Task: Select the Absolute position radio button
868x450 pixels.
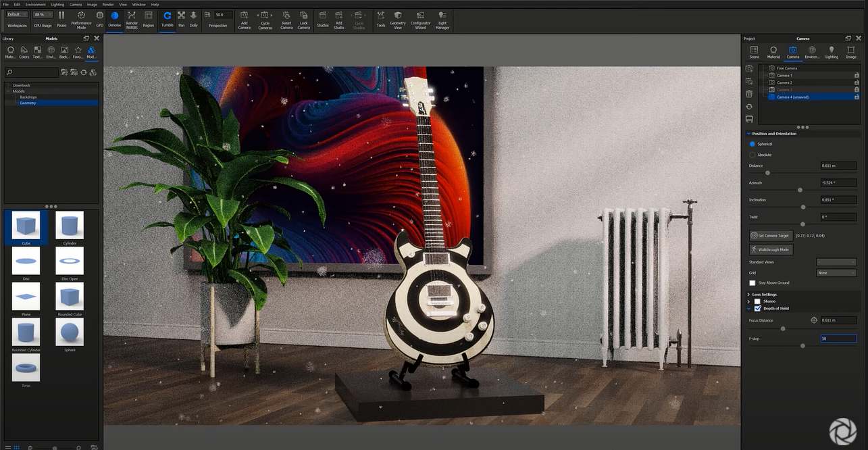Action: [752, 154]
